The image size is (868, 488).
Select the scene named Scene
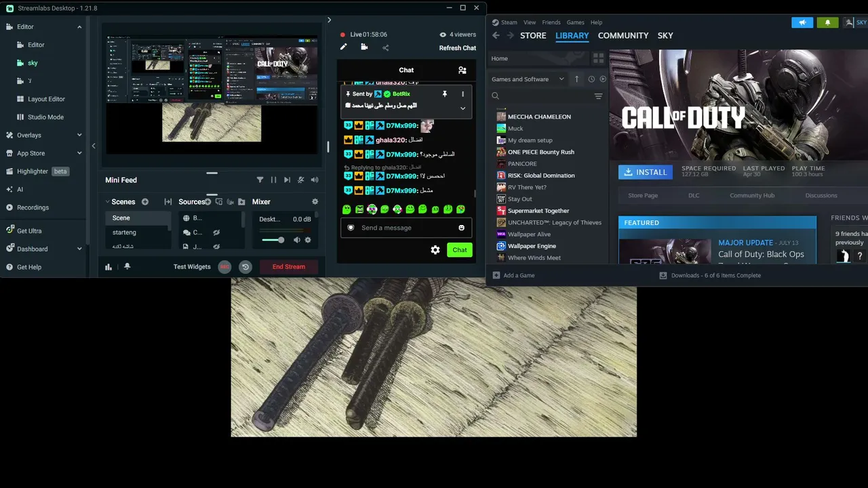pyautogui.click(x=138, y=218)
